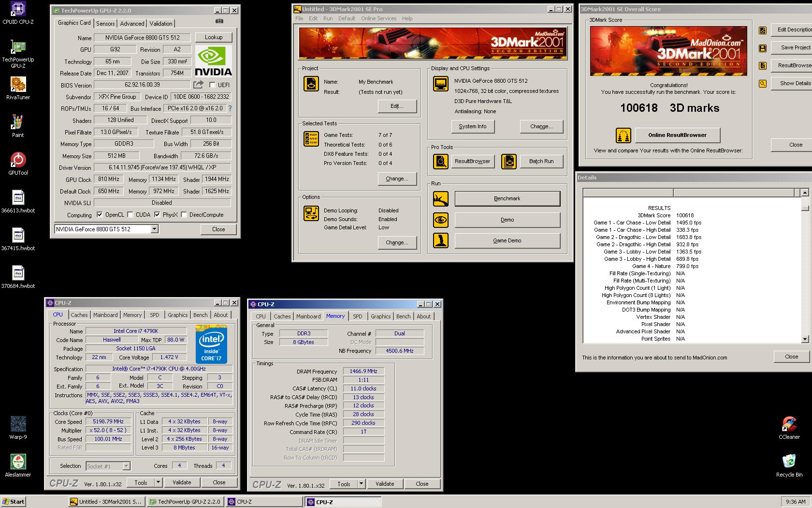
Task: Toggle the OpenCL checkbox
Action: pos(99,214)
